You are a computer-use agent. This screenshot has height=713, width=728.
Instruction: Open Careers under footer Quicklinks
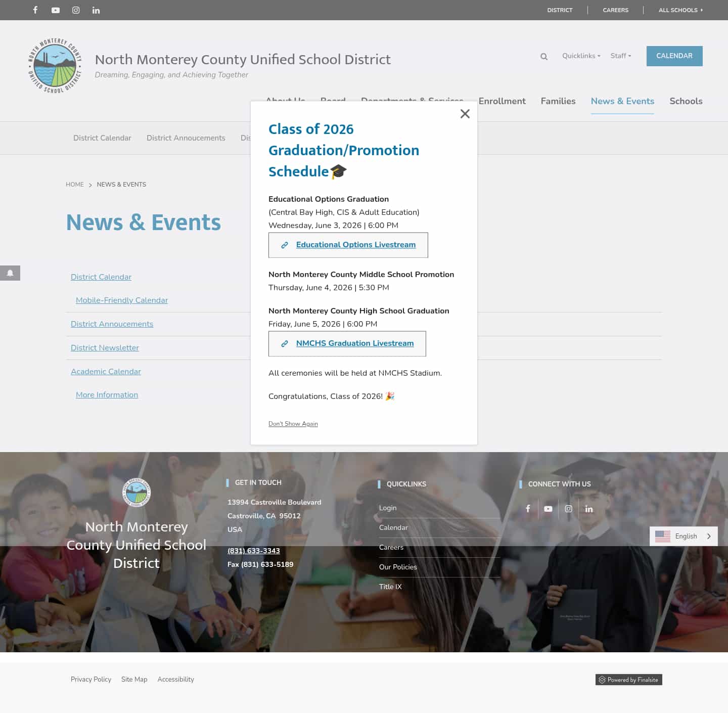pyautogui.click(x=391, y=547)
